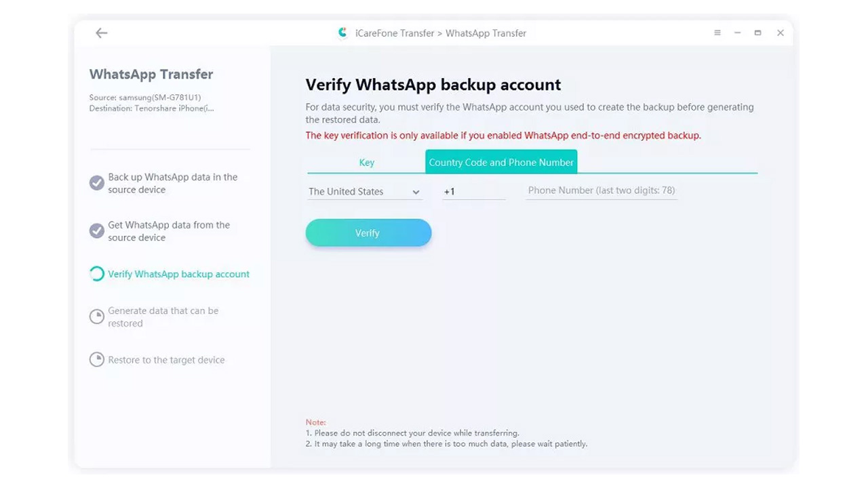Image resolution: width=868 pixels, height=488 pixels.
Task: Click the Verify backup account spinner icon
Action: pos(97,274)
